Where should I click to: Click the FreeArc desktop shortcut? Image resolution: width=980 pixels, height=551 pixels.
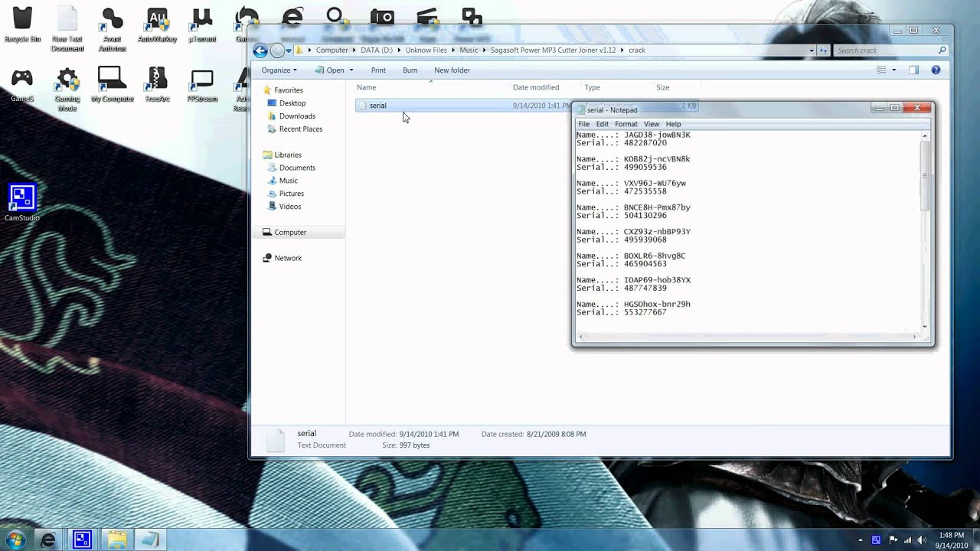click(x=157, y=84)
